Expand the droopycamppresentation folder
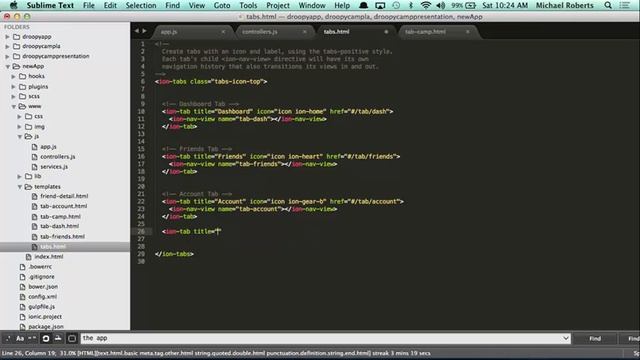640x360 pixels. coord(7,56)
